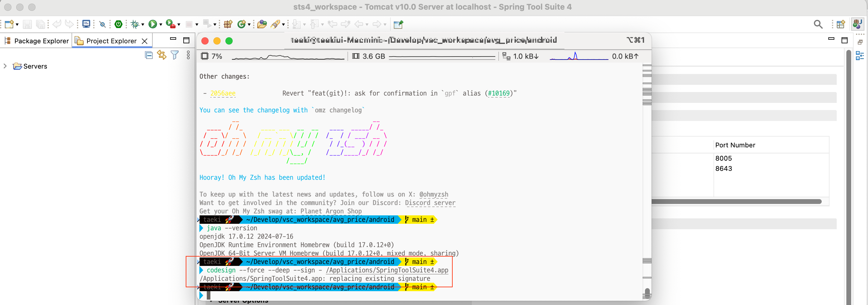Click the Save All toolbar icon
Viewport: 868px width, 305px height.
point(41,24)
